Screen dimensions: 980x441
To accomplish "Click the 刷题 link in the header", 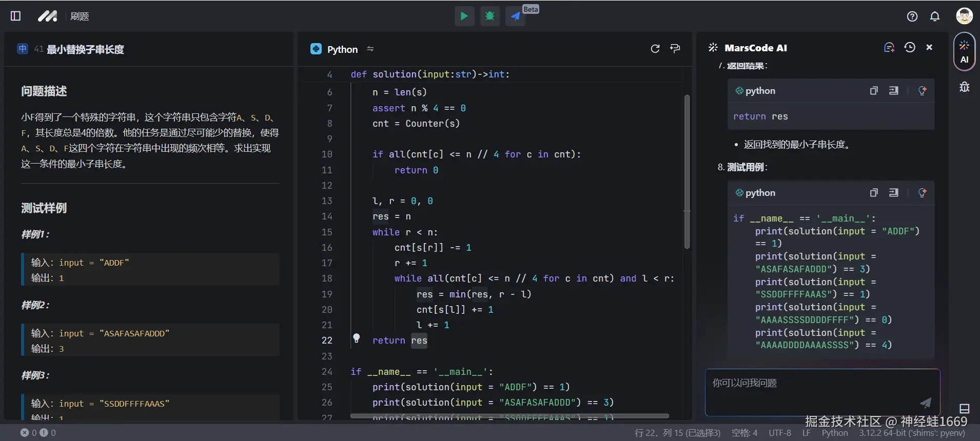I will (x=80, y=16).
